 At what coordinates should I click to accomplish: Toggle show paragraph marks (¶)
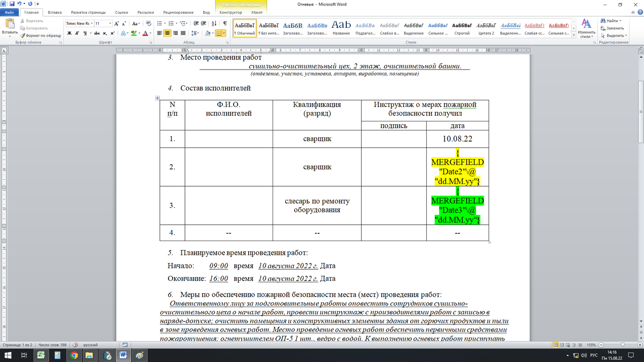tap(225, 24)
